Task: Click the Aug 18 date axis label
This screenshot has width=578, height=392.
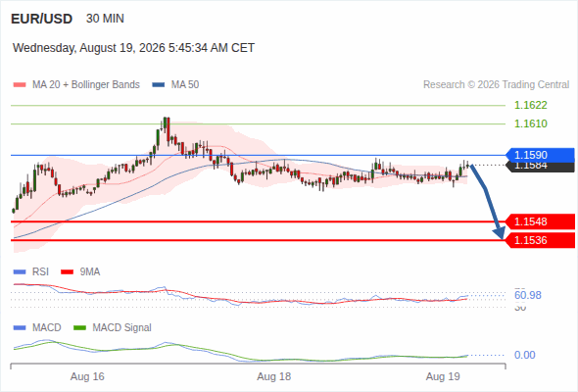Action: (274, 377)
